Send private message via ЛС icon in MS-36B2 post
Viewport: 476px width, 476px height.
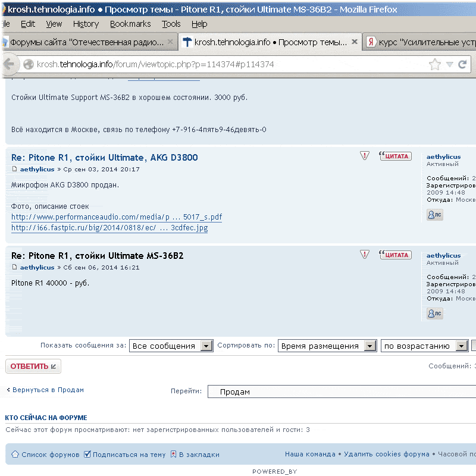coord(435,314)
